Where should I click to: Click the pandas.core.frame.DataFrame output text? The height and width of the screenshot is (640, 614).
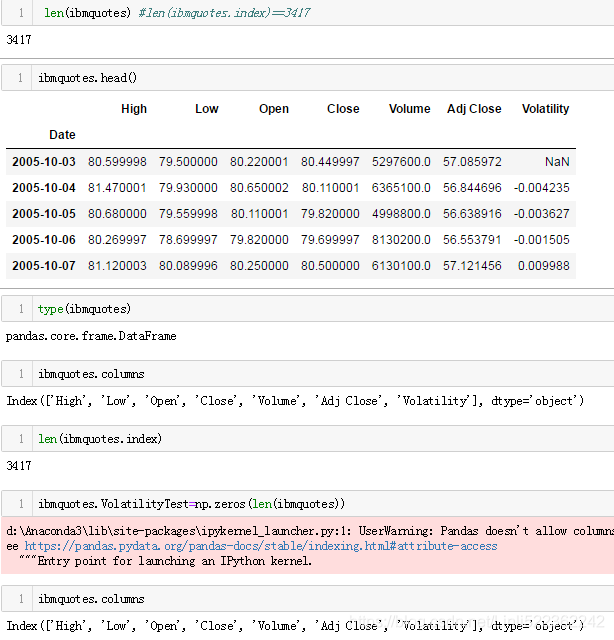coord(91,336)
